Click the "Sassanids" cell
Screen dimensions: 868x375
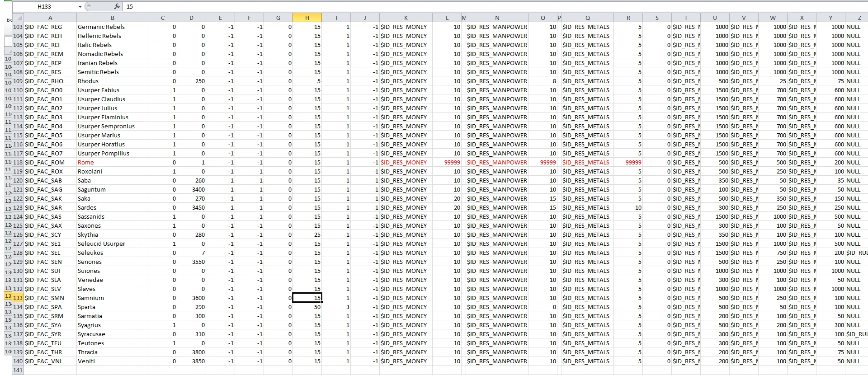click(x=113, y=216)
